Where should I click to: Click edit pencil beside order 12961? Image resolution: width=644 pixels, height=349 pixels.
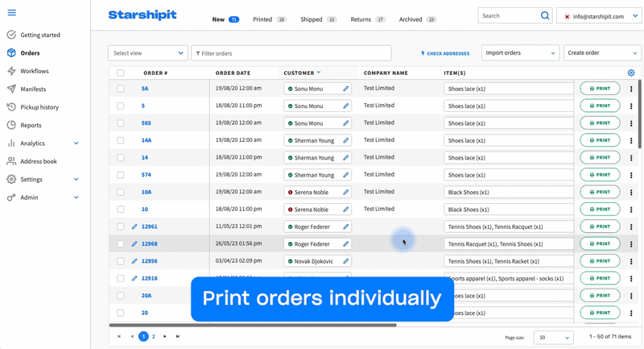(x=134, y=226)
